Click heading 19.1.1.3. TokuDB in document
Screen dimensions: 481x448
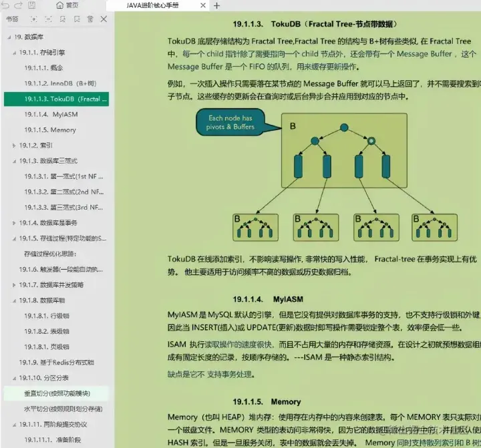click(315, 24)
